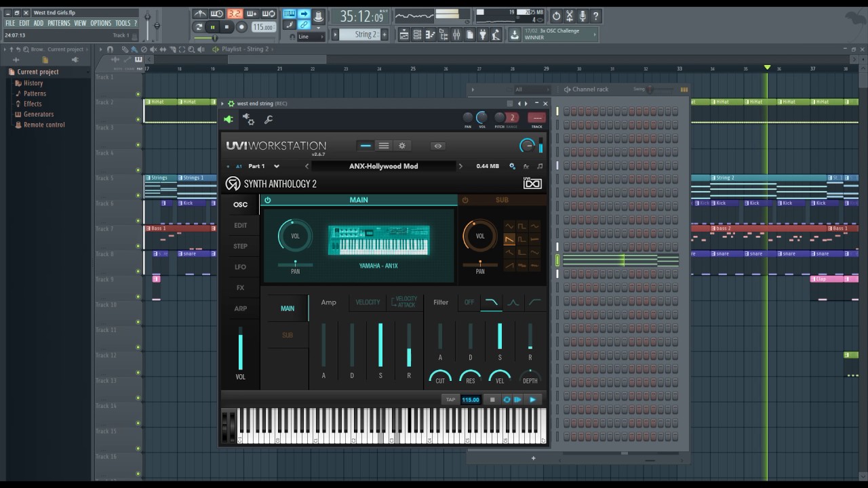Screen dimensions: 868x488
Task: Toggle the MAIN oscillator power button
Action: pyautogui.click(x=268, y=200)
